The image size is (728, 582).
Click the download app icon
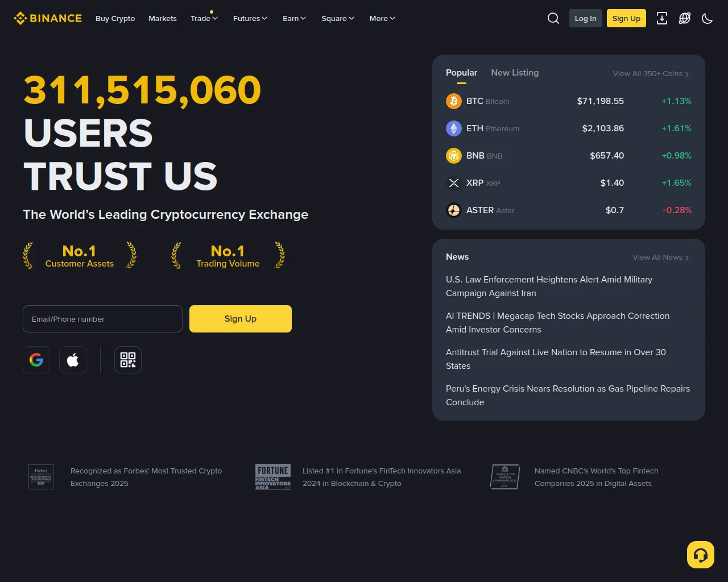tap(662, 18)
